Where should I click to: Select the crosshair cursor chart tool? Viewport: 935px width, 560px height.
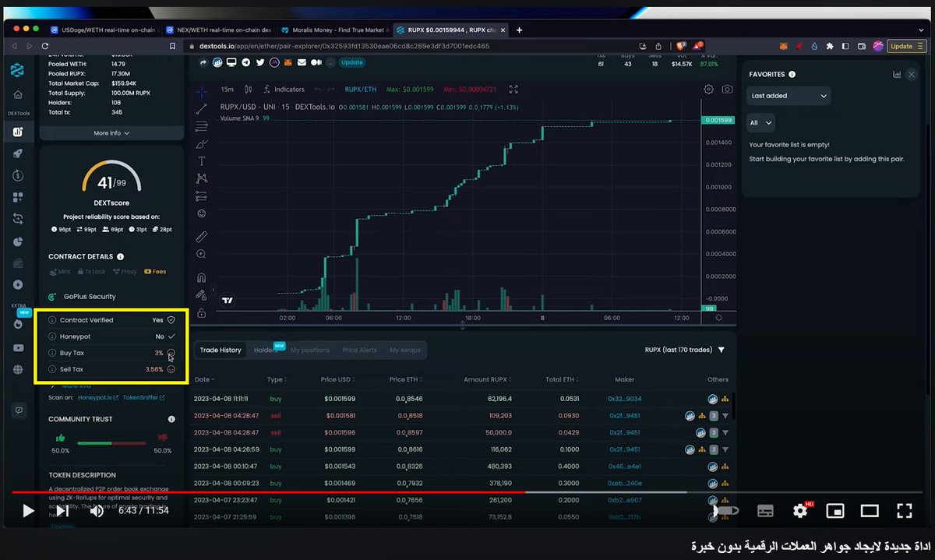[201, 92]
